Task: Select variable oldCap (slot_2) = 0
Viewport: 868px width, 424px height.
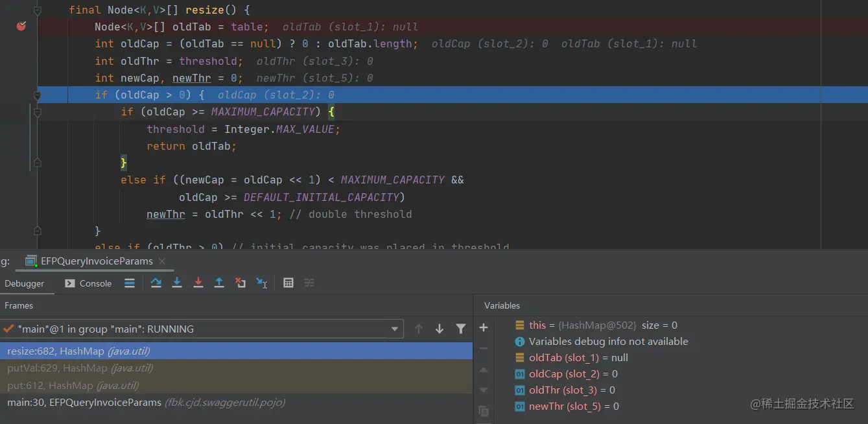Action: coord(566,373)
